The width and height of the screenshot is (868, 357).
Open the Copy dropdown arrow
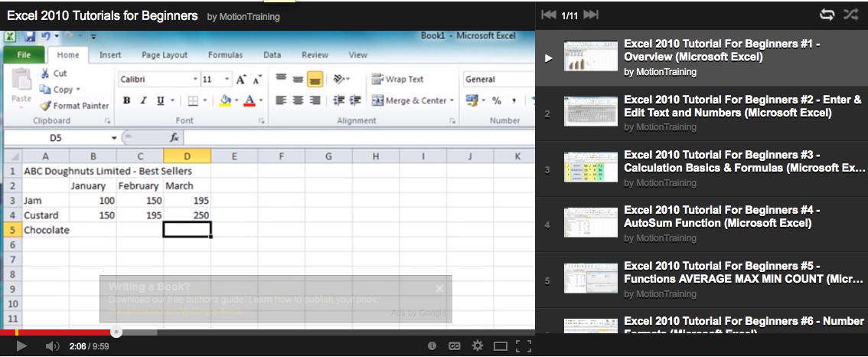[78, 89]
